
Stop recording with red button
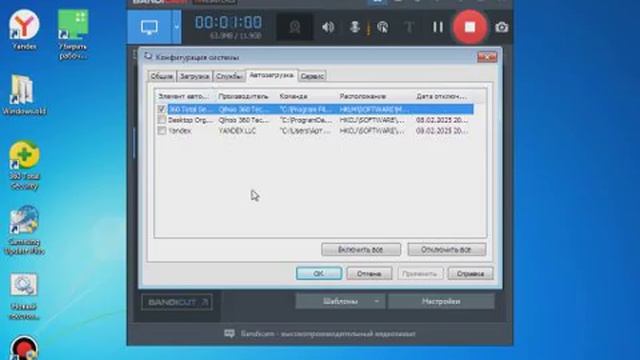coord(470,27)
